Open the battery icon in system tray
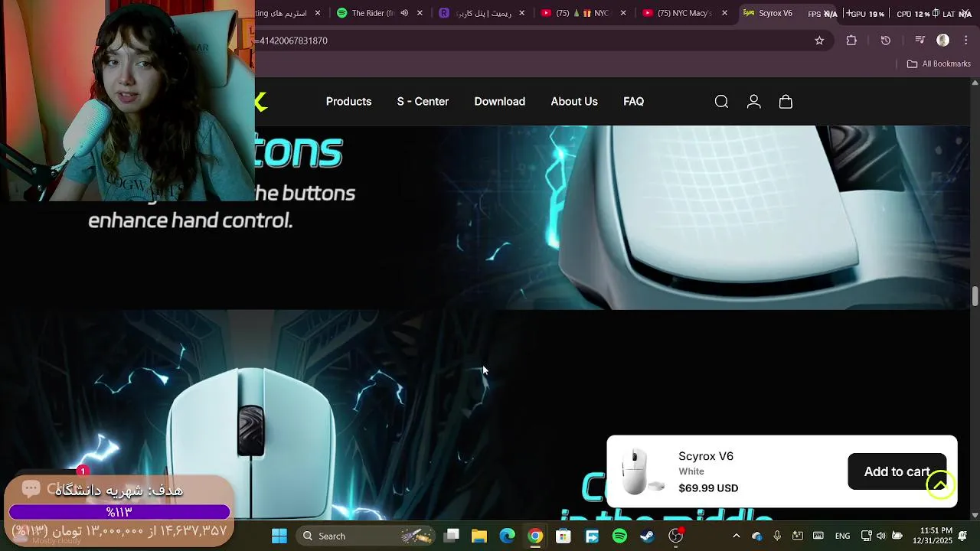 click(897, 536)
